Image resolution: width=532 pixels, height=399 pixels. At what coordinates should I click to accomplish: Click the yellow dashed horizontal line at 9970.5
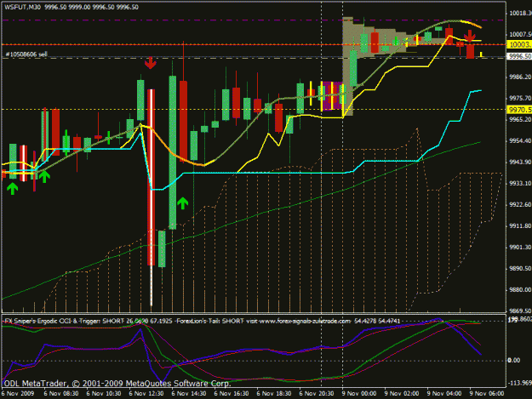point(254,110)
